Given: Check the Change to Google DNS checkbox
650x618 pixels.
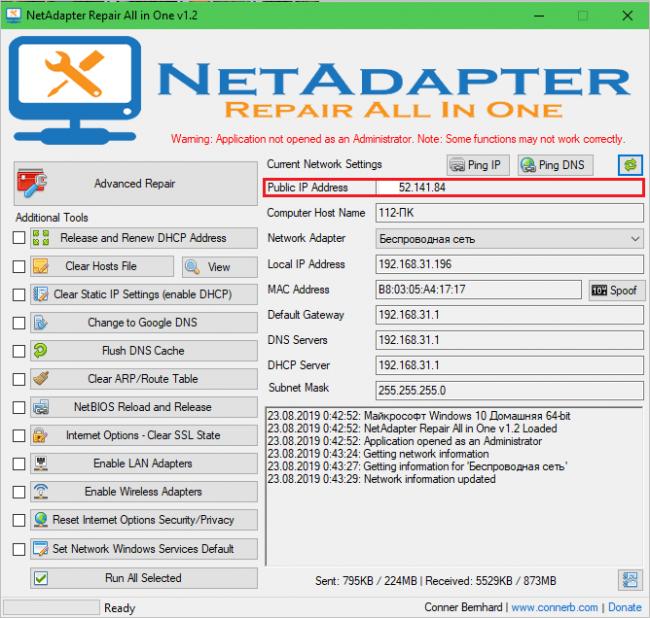Looking at the screenshot, I should click(19, 323).
